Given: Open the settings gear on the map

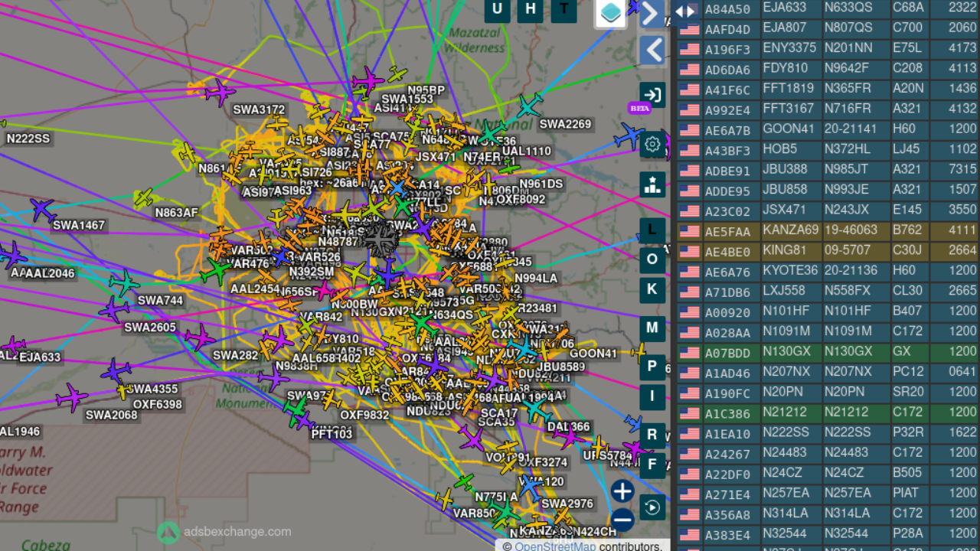Looking at the screenshot, I should (652, 144).
